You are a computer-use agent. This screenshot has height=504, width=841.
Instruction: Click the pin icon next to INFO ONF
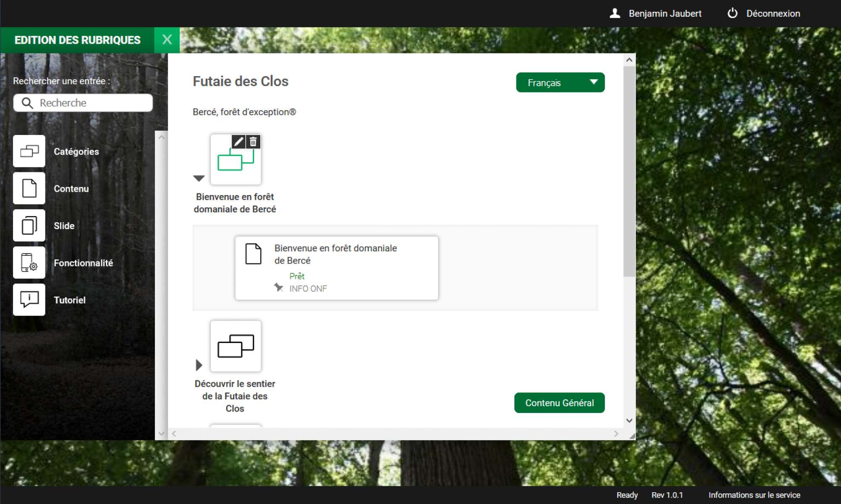278,288
